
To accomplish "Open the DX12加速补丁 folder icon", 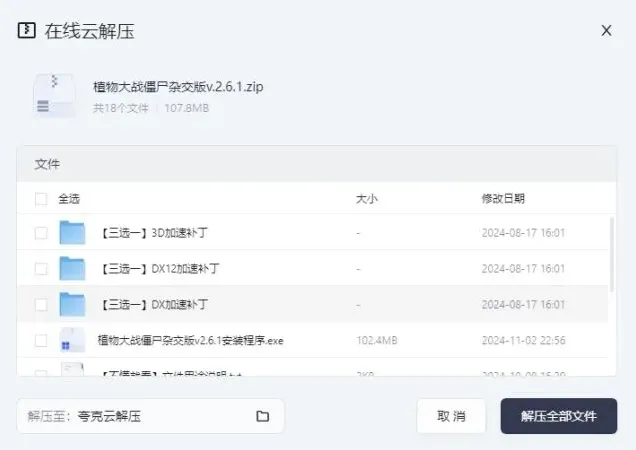I will coord(72,268).
